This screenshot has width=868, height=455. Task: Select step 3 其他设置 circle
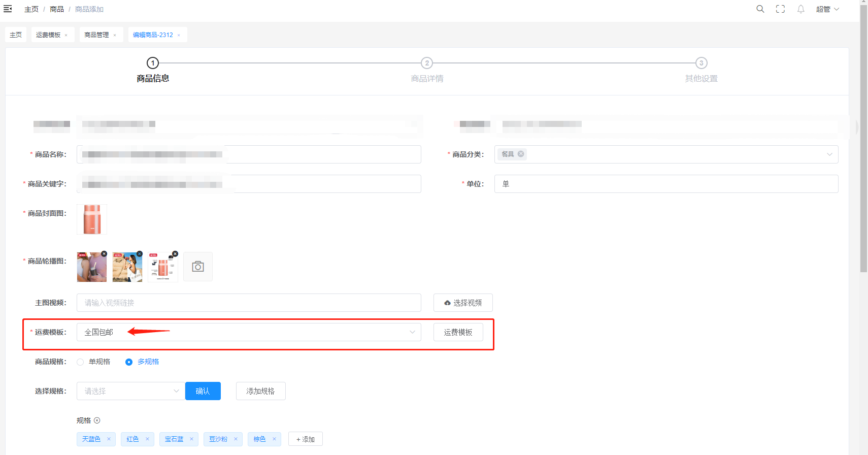(701, 63)
